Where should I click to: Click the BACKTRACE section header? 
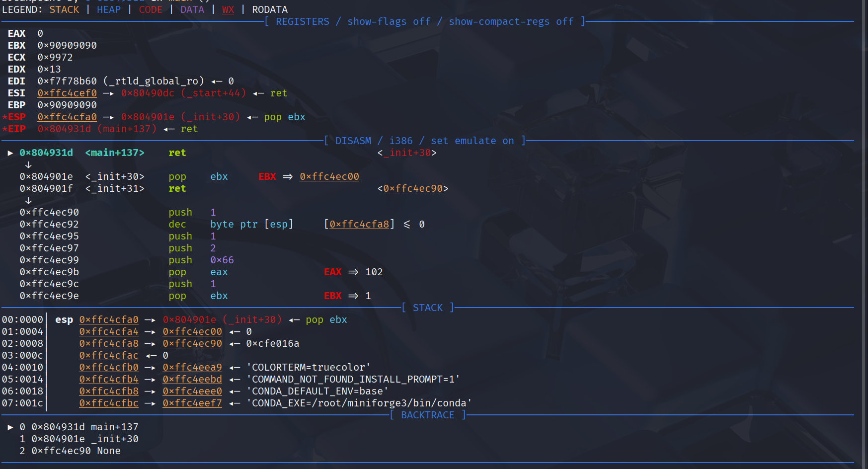click(427, 415)
